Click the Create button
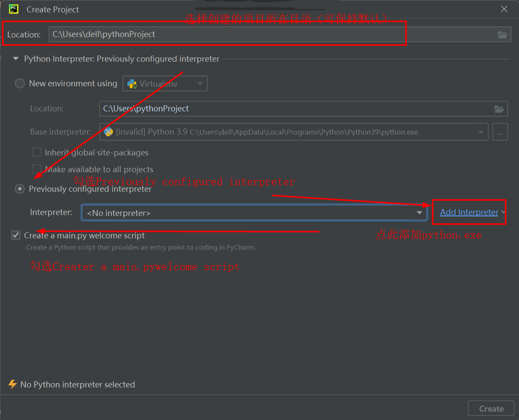 [x=491, y=409]
